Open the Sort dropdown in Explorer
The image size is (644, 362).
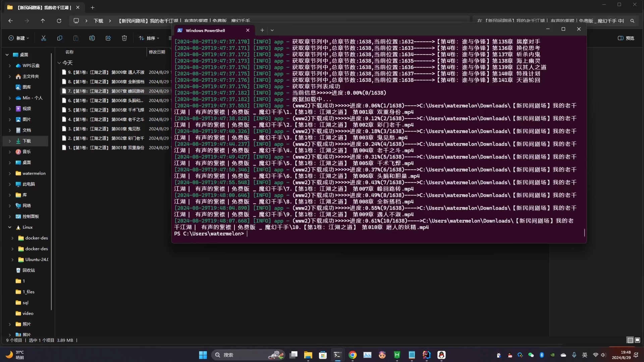click(x=149, y=38)
